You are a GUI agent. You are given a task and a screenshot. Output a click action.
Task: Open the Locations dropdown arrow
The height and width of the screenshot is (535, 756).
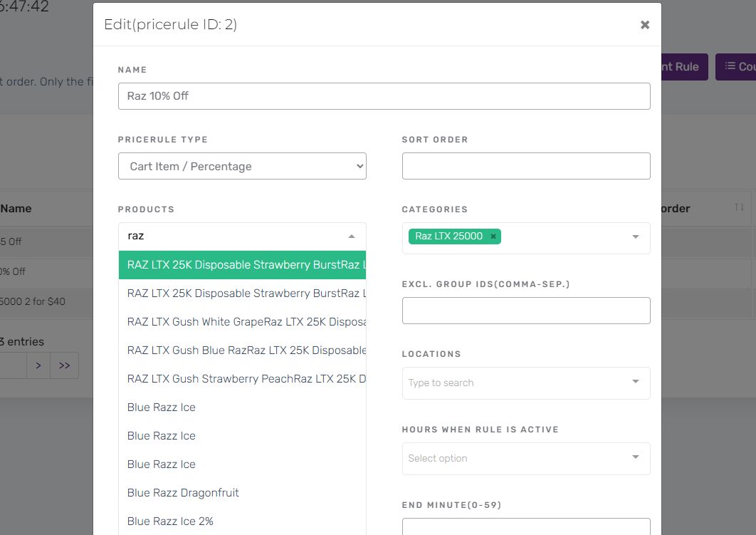[636, 382]
